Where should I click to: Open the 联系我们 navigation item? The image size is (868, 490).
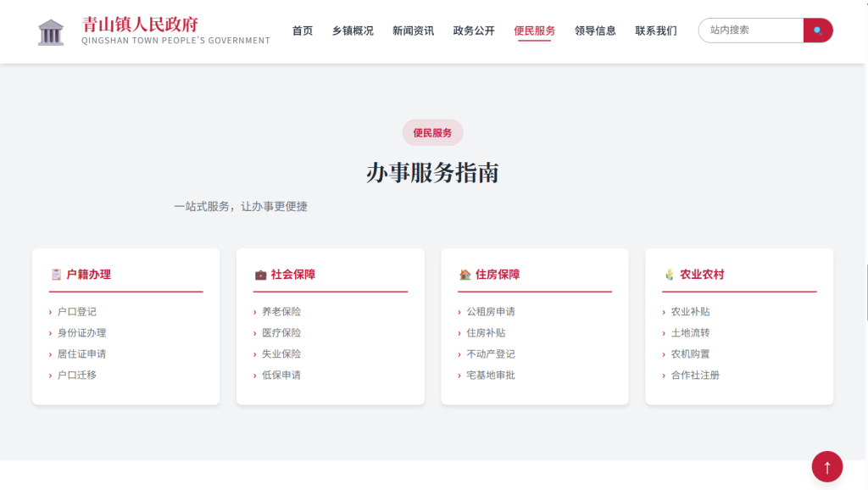(x=656, y=31)
